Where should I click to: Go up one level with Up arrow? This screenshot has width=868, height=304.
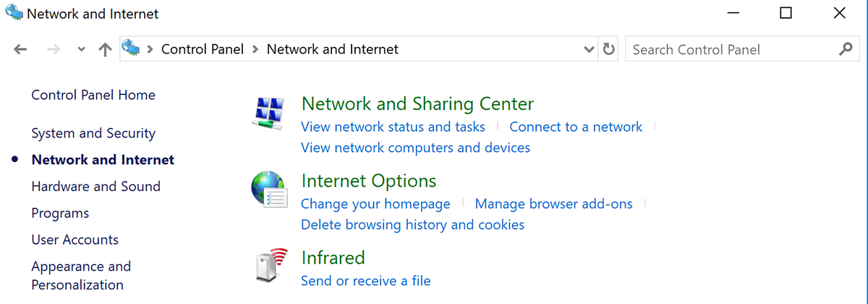(x=105, y=50)
